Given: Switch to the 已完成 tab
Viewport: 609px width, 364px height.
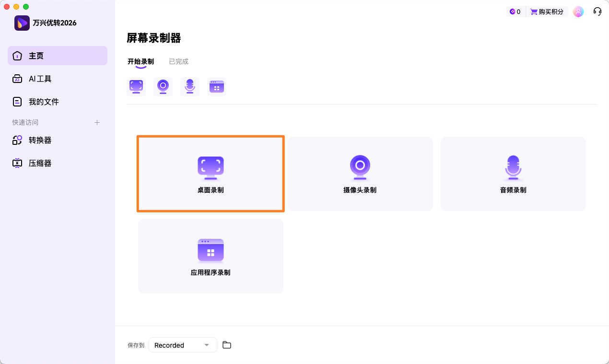Looking at the screenshot, I should click(178, 61).
